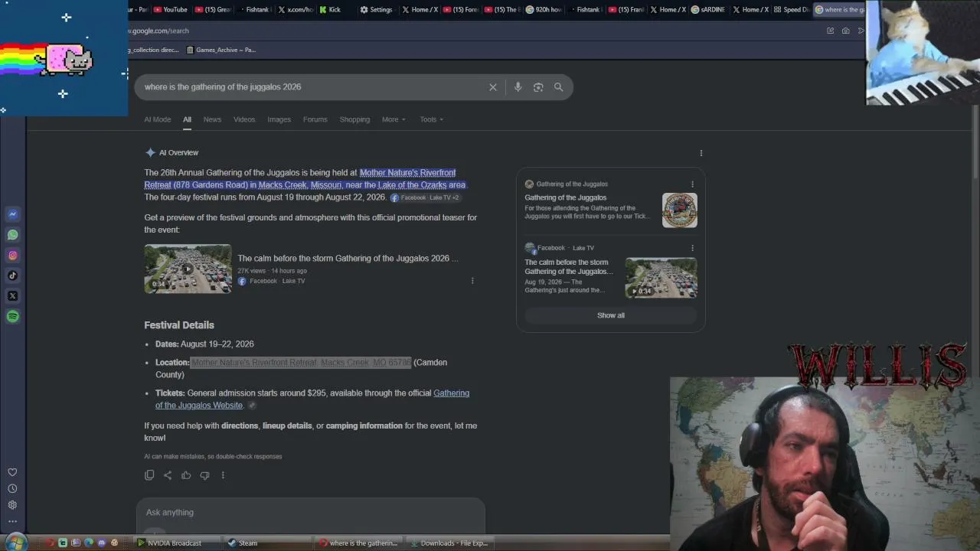Click Show all sources button
Screen dimensions: 980x551
[611, 315]
